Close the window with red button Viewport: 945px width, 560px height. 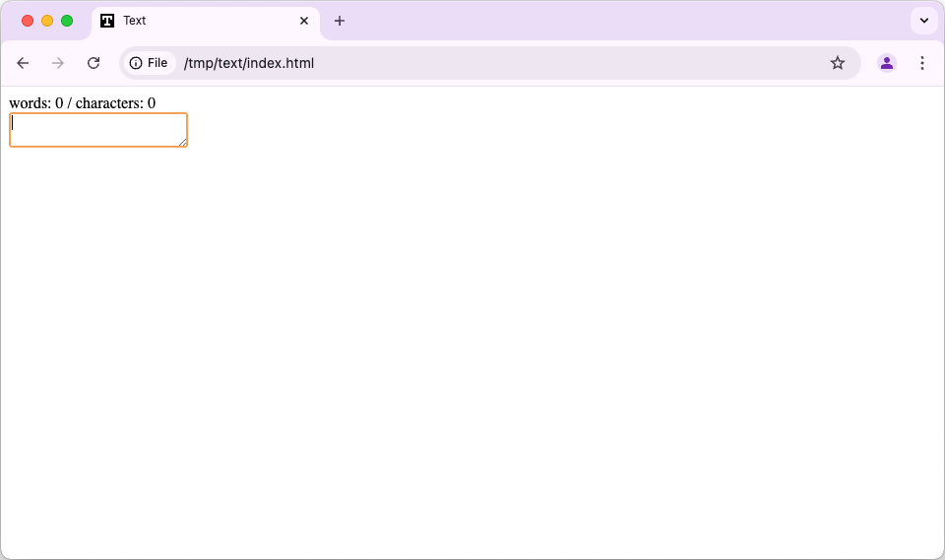[x=28, y=21]
